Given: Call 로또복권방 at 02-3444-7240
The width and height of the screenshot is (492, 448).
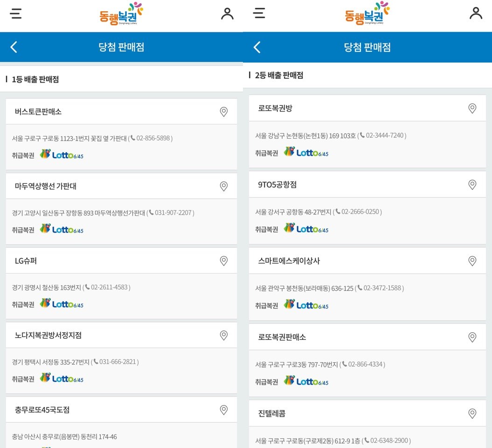Looking at the screenshot, I should 381,135.
